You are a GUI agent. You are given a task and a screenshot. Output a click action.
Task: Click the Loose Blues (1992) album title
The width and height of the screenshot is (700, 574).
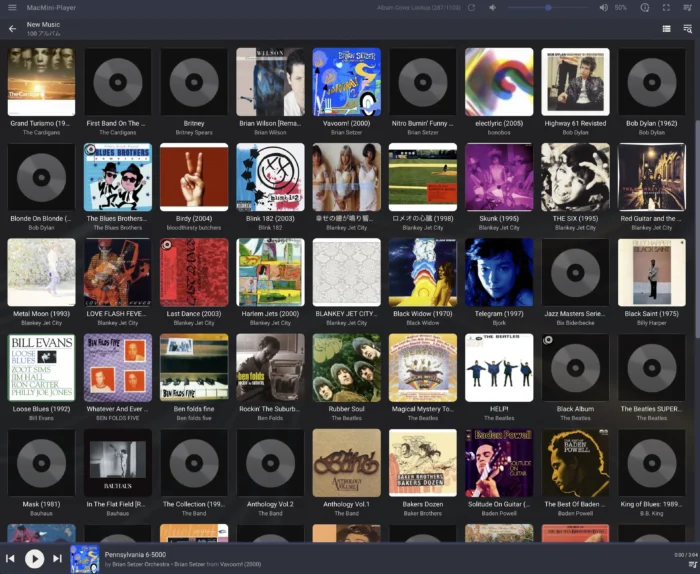pyautogui.click(x=41, y=409)
